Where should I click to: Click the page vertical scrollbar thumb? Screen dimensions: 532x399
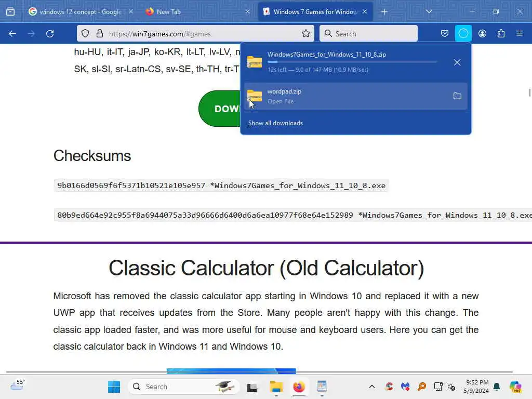pyautogui.click(x=529, y=92)
